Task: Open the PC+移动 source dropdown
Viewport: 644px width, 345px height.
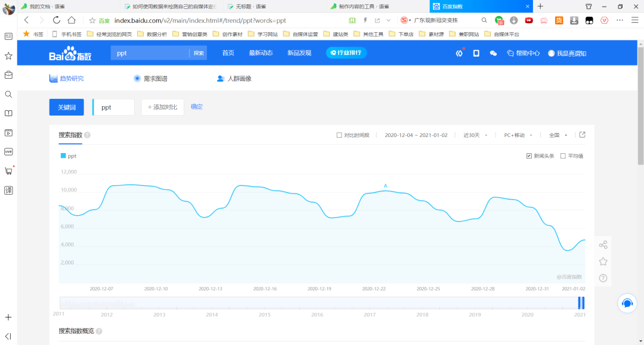Action: 518,135
